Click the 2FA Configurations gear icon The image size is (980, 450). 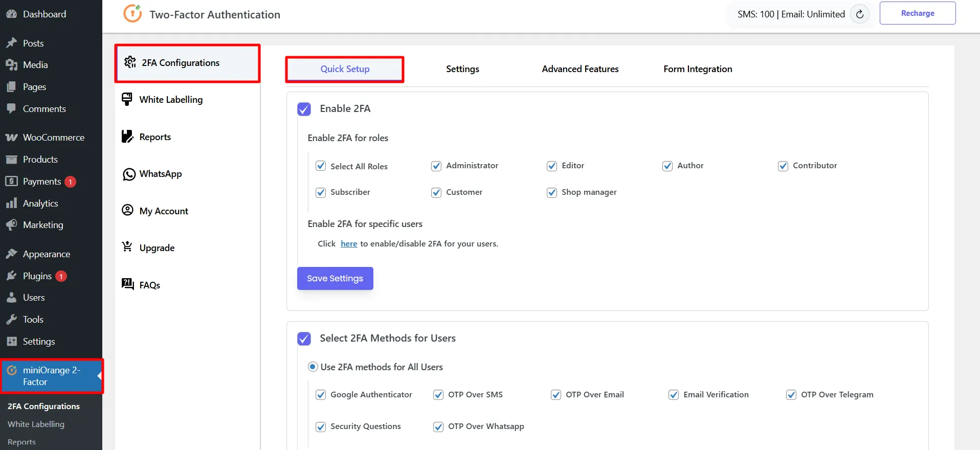[130, 62]
